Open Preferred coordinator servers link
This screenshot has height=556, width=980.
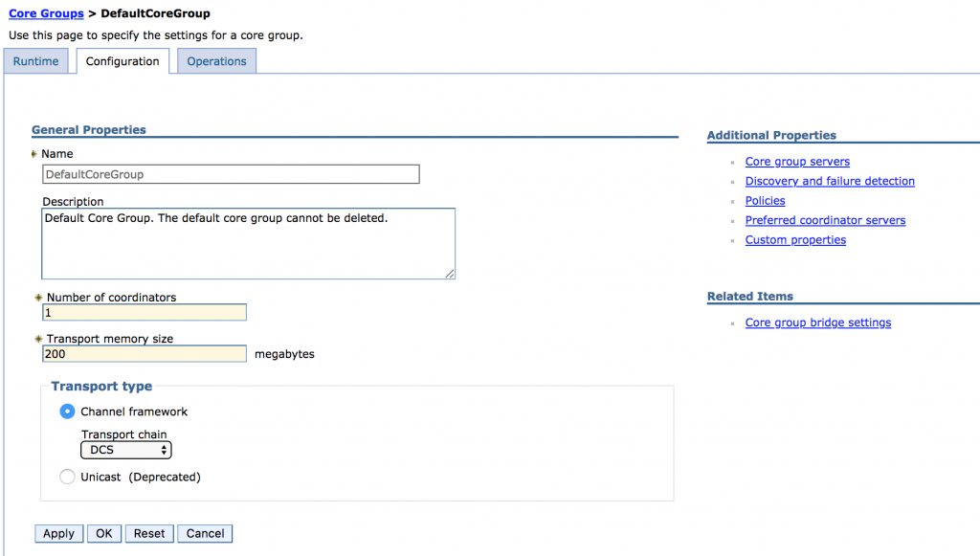(x=825, y=220)
